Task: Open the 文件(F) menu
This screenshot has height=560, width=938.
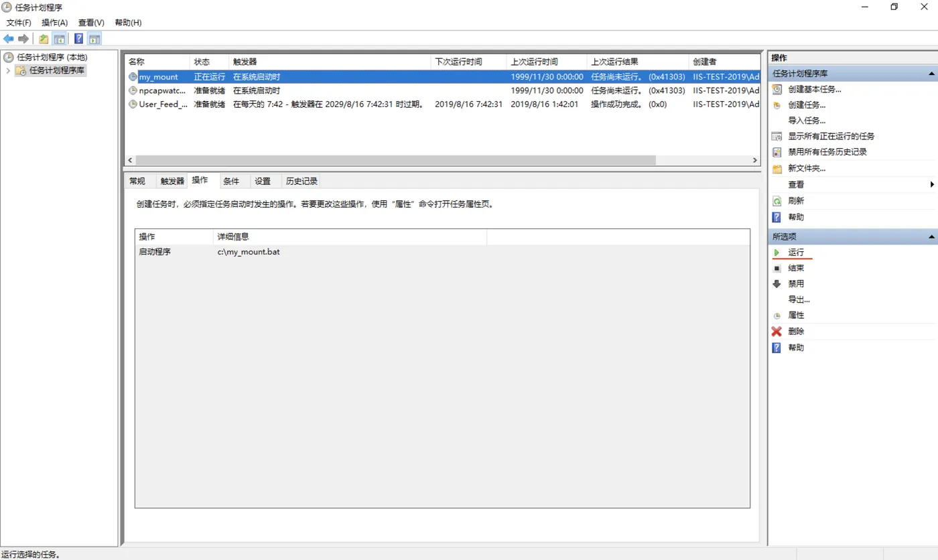Action: 19,23
